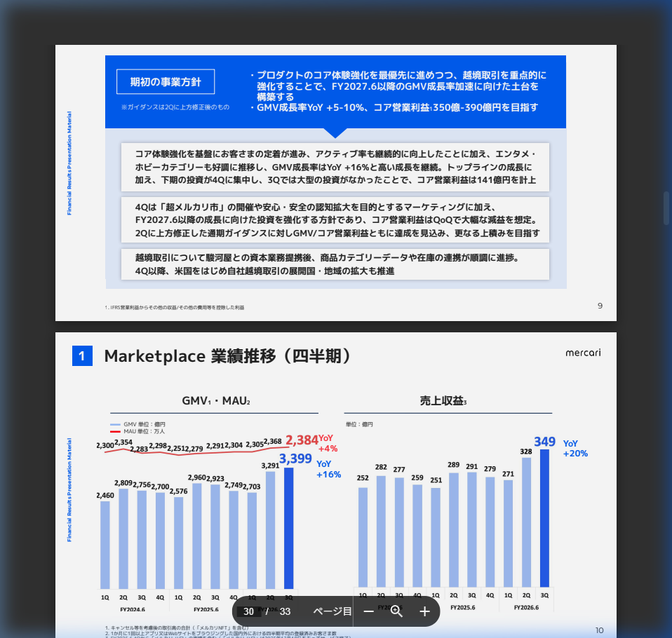Screen dimensions: 672x638
Task: Click the legend entry MAU 単位：万人
Action: point(137,431)
